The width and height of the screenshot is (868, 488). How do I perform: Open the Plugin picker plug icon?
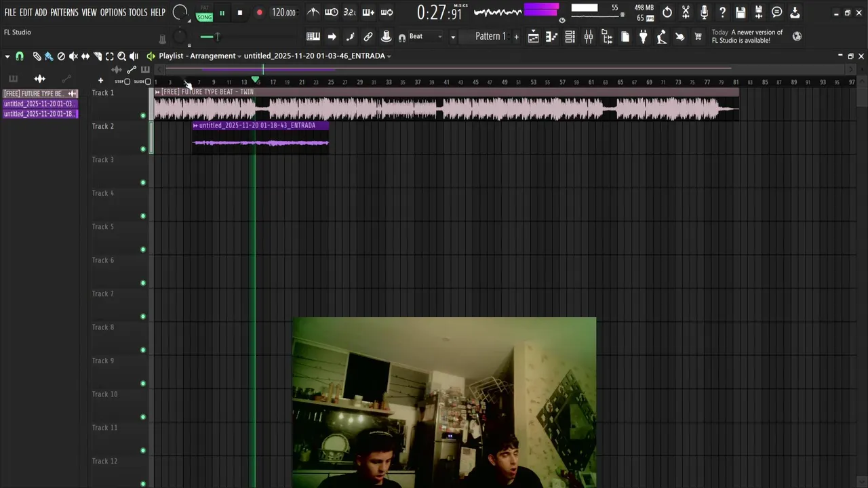pos(644,37)
